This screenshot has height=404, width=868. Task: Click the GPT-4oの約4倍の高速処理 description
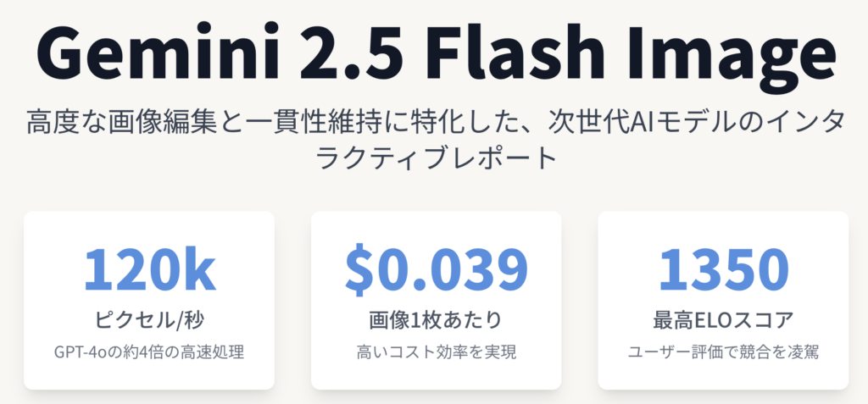(x=148, y=351)
